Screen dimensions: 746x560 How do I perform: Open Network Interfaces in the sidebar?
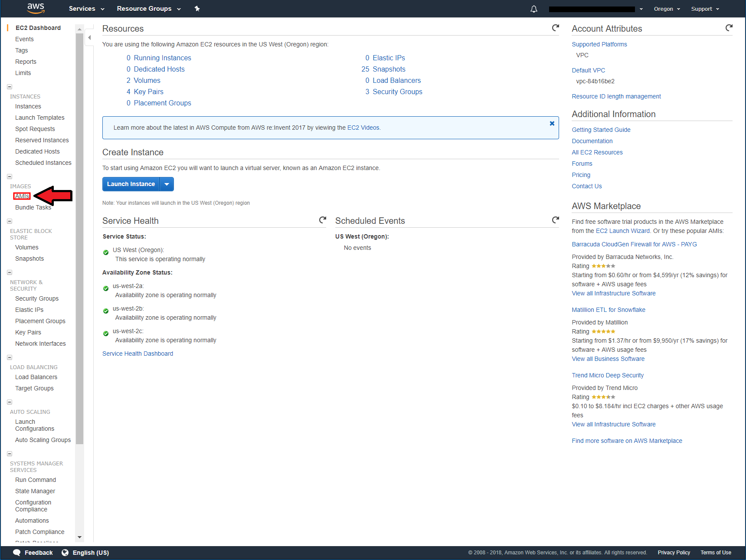[41, 344]
